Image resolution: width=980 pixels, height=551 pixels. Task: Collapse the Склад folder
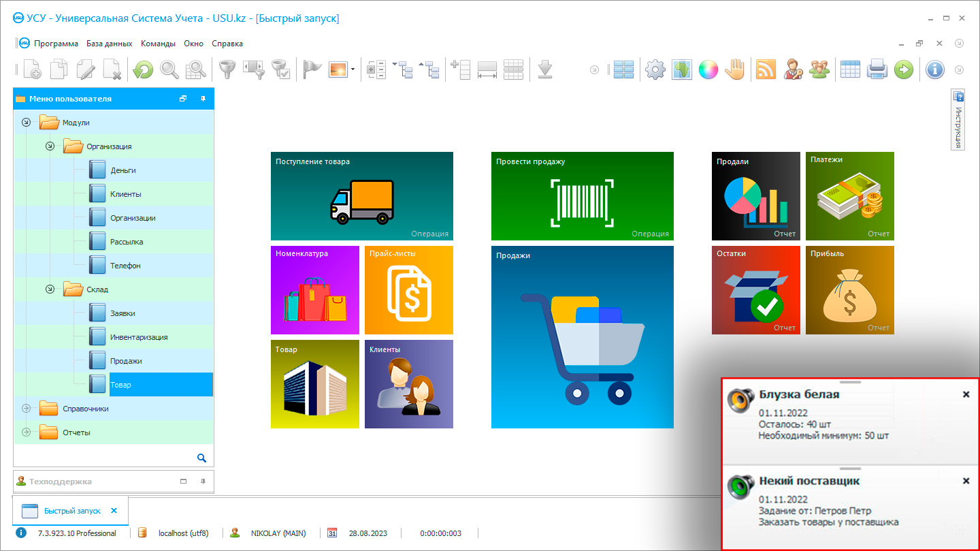tap(50, 289)
